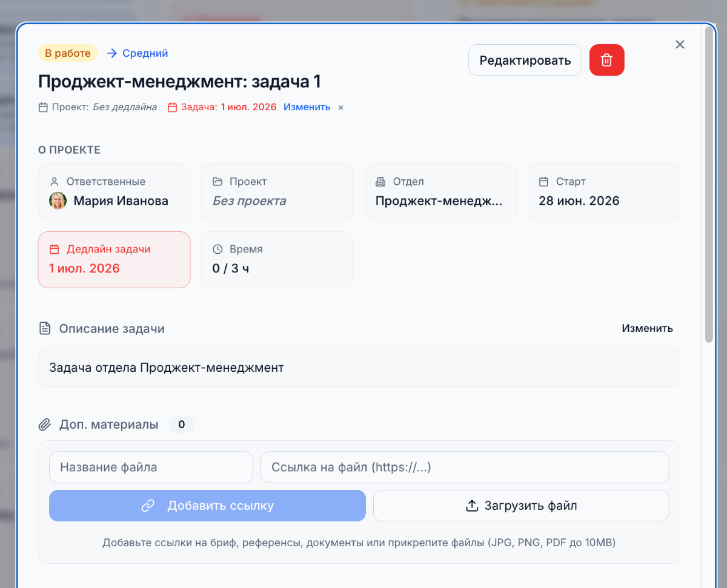Click the calendar icon in Дедлайн задачи card
The width and height of the screenshot is (727, 588).
(x=54, y=249)
